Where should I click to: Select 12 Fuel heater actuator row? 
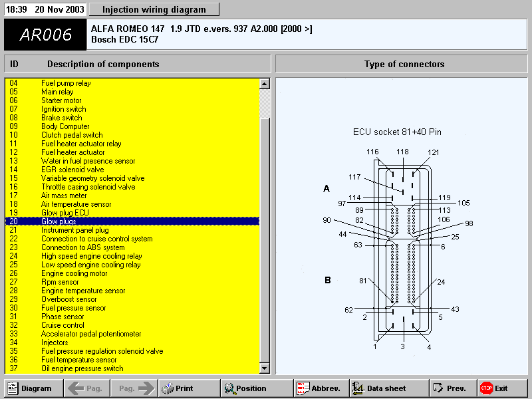pyautogui.click(x=132, y=152)
